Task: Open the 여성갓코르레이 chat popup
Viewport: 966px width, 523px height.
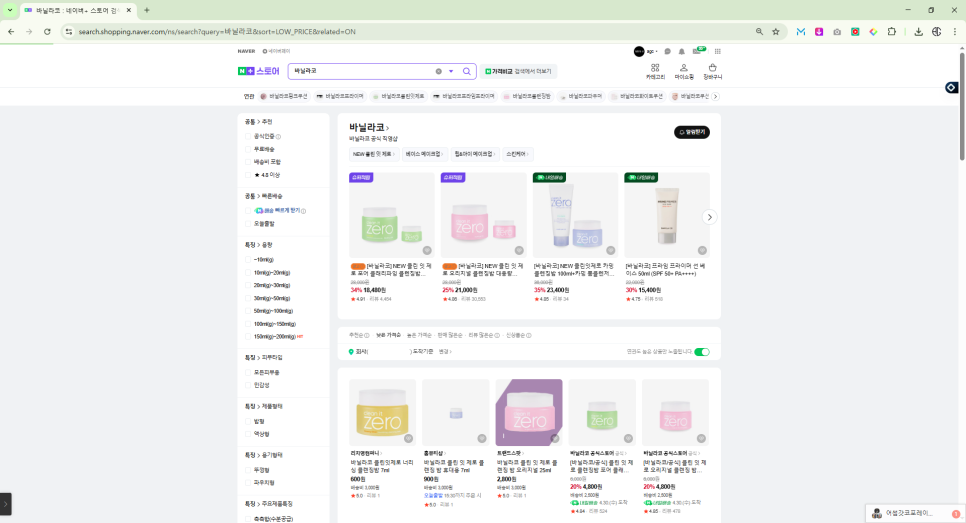Action: pyautogui.click(x=915, y=513)
